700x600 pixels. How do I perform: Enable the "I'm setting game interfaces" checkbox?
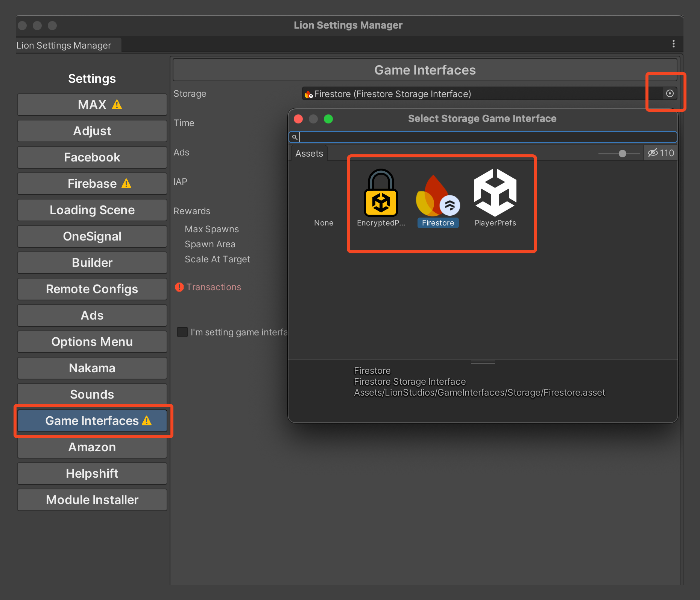(x=182, y=332)
